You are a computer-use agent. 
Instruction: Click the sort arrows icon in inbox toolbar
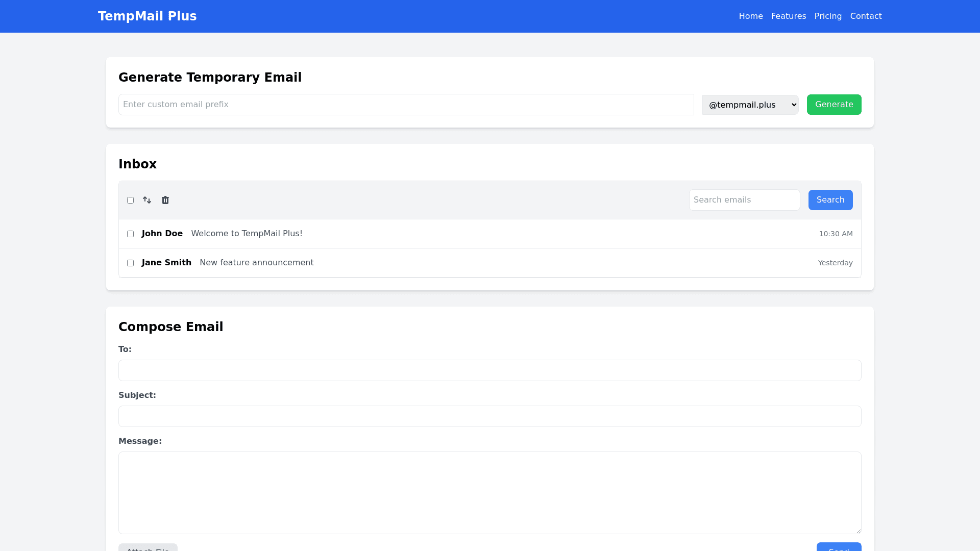click(x=147, y=200)
